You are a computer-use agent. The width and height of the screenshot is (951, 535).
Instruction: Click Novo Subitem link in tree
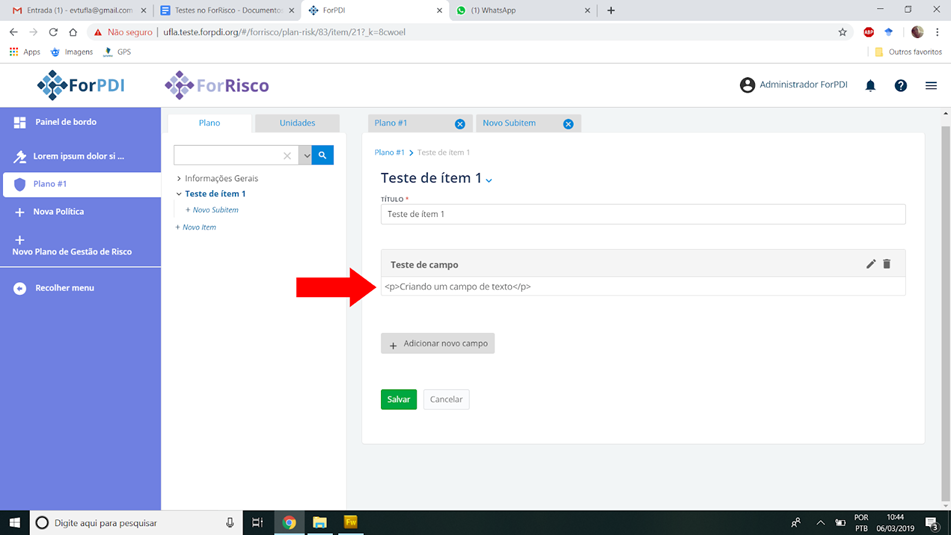coord(212,210)
